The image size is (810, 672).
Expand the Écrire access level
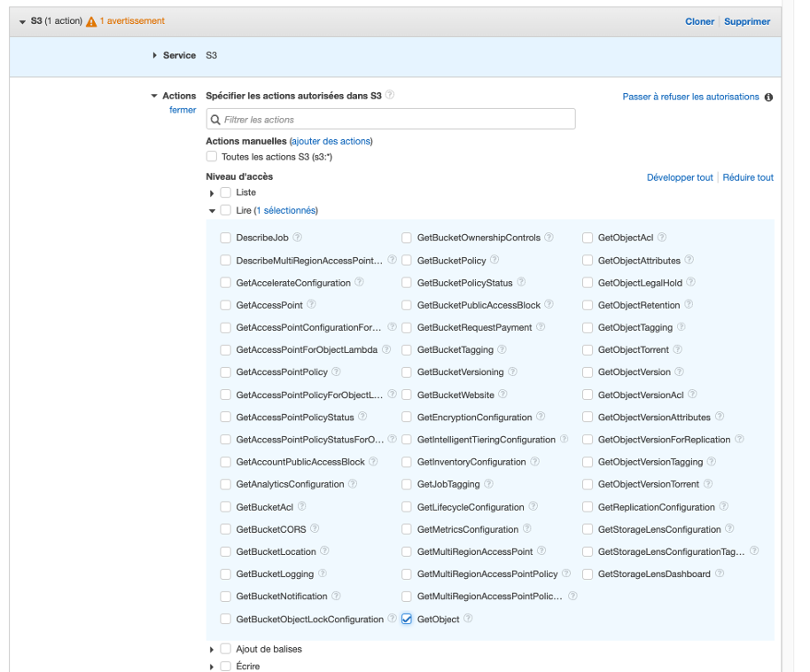pyautogui.click(x=212, y=667)
